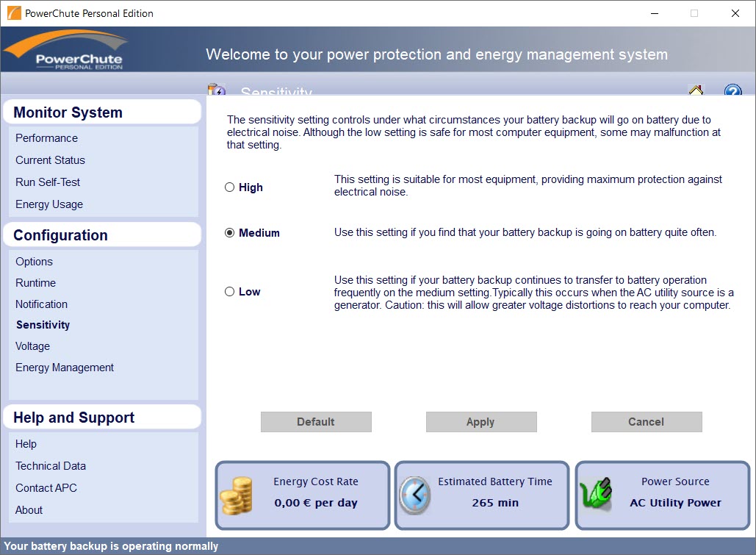Click the Default button
756x555 pixels.
point(316,422)
